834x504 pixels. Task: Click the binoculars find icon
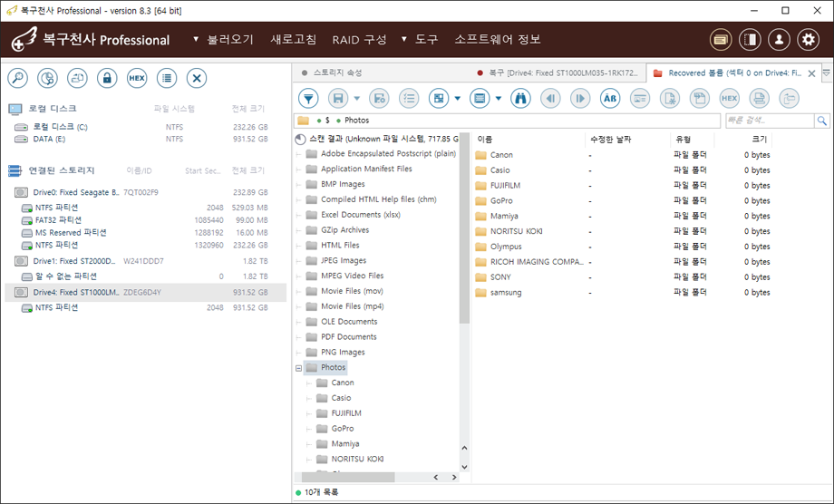[520, 99]
